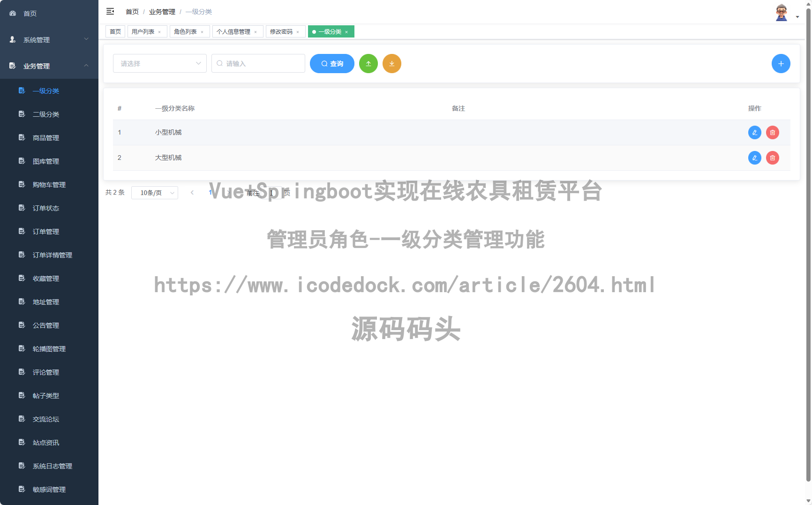Image resolution: width=812 pixels, height=505 pixels.
Task: Click the dashboard icon next to 首页
Action: (x=12, y=13)
